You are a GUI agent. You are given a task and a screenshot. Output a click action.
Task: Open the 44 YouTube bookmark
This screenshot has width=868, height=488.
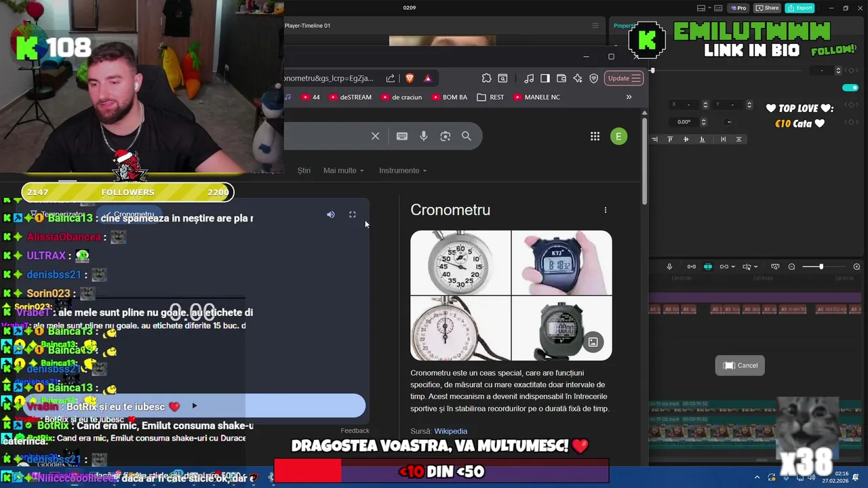click(311, 97)
